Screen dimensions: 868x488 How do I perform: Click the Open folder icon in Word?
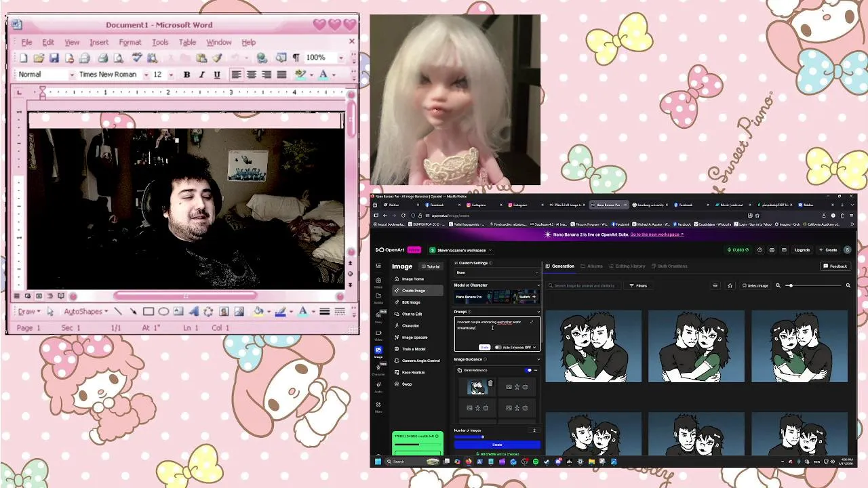click(39, 58)
